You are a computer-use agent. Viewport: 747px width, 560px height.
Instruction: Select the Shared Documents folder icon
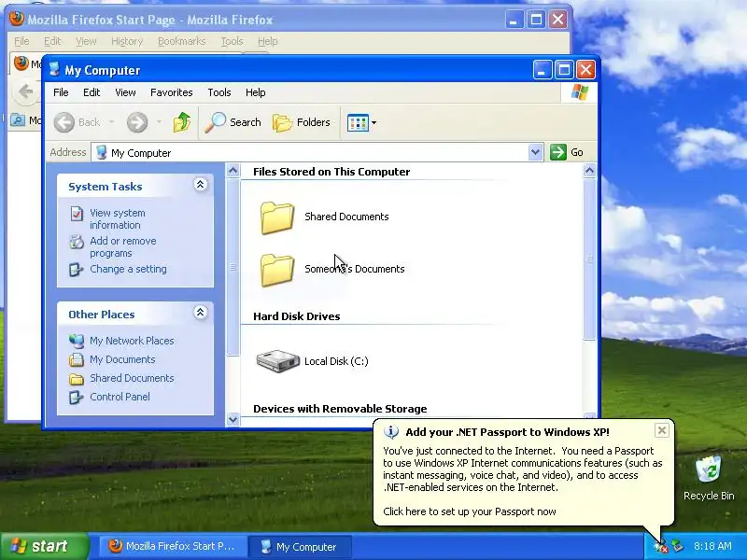tap(276, 217)
